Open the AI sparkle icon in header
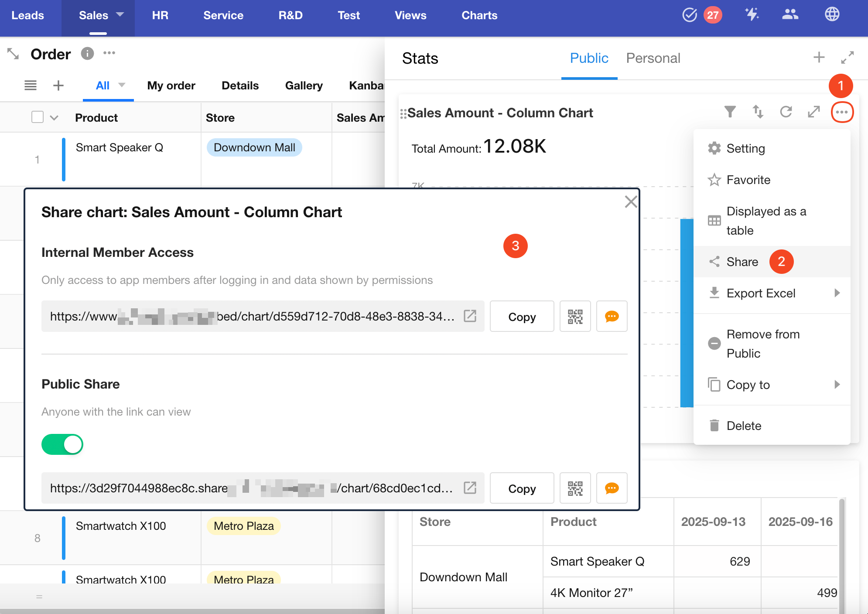The height and width of the screenshot is (614, 868). 752,15
